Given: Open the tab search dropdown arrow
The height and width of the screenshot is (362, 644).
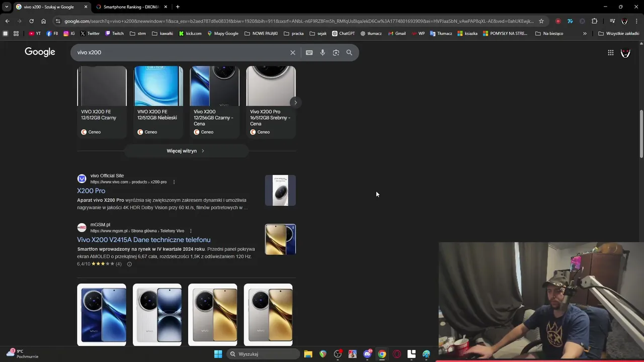Looking at the screenshot, I should [7, 7].
